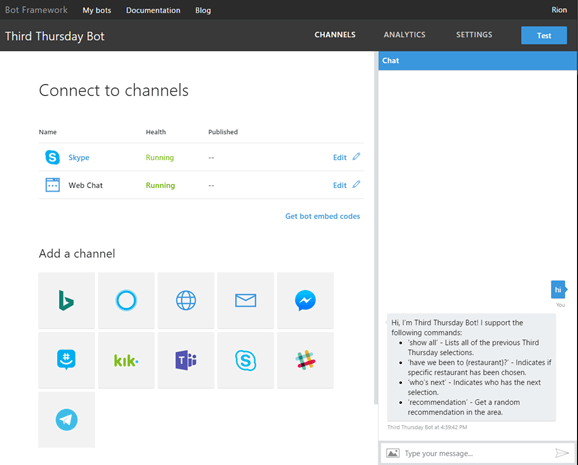Click the Name column header

(x=48, y=132)
